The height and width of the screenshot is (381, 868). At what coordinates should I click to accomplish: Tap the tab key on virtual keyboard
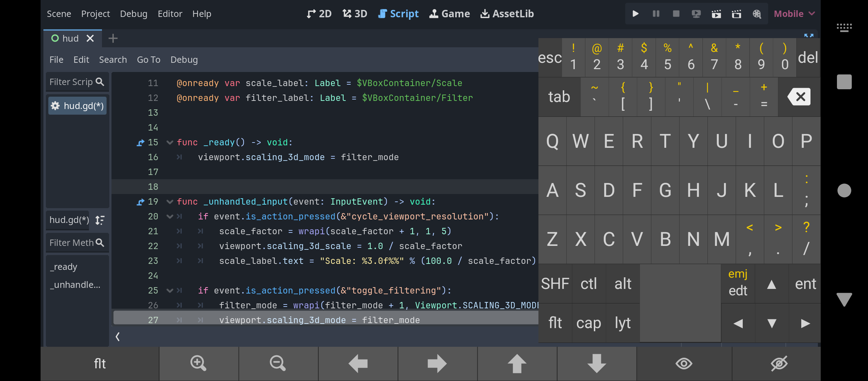559,97
